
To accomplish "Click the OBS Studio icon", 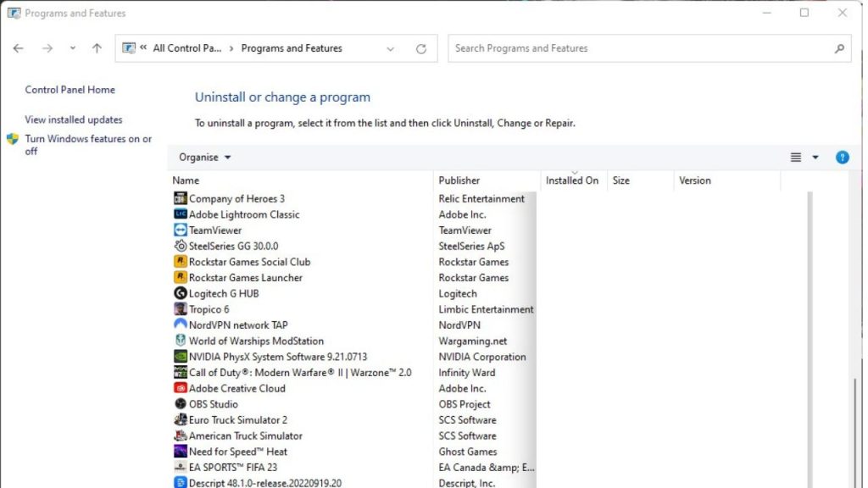I will [180, 404].
